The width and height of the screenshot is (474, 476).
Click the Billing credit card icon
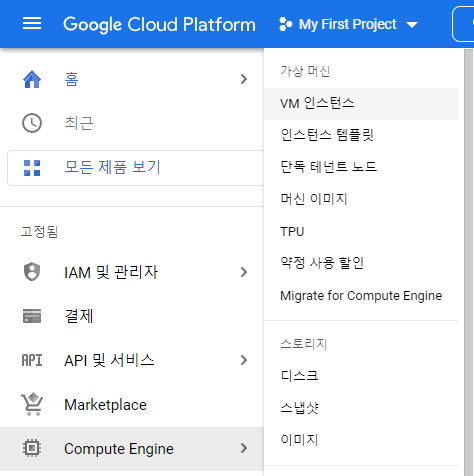[x=32, y=316]
